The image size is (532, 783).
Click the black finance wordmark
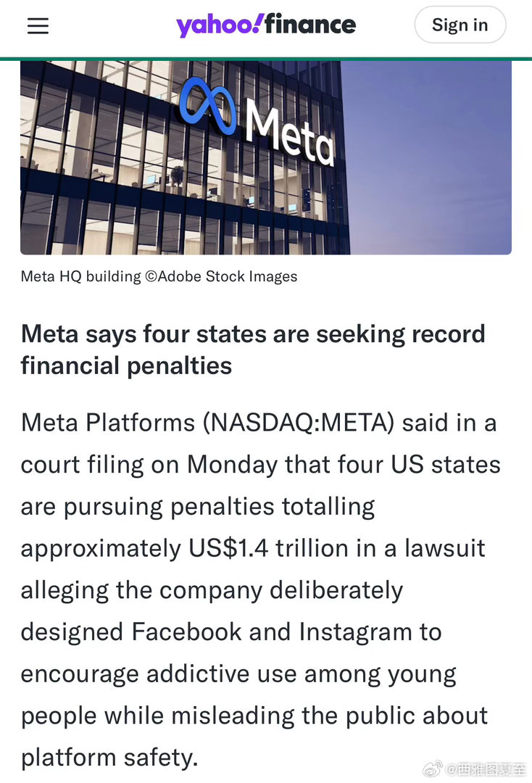(x=310, y=24)
